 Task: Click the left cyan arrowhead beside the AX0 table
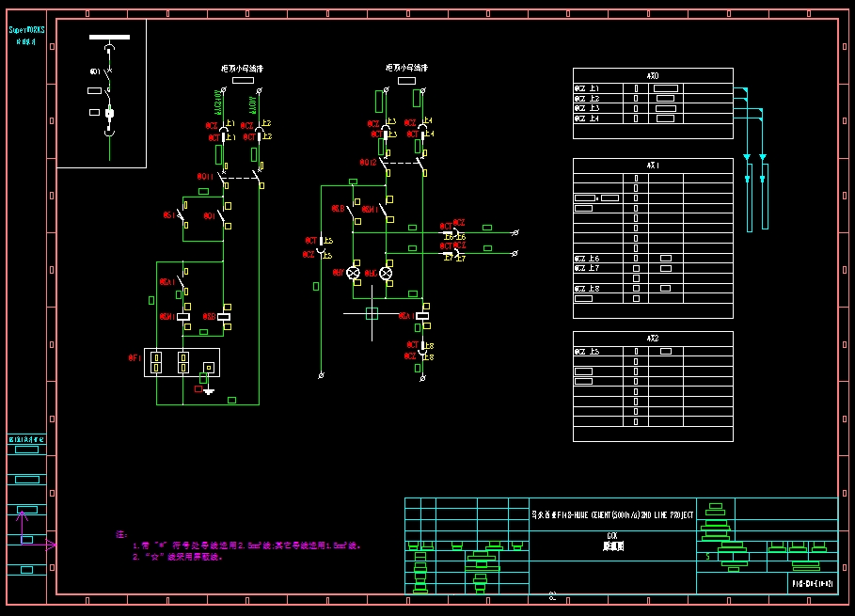click(x=747, y=157)
